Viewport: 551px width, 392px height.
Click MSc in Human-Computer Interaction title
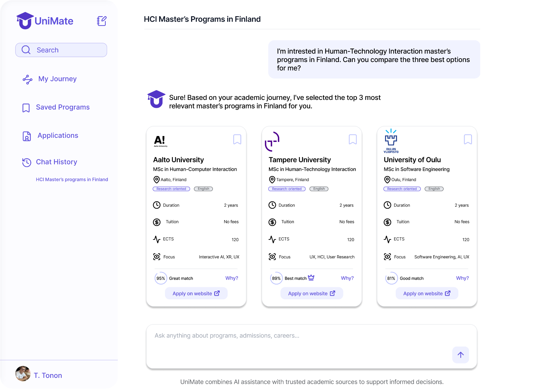[x=195, y=169]
